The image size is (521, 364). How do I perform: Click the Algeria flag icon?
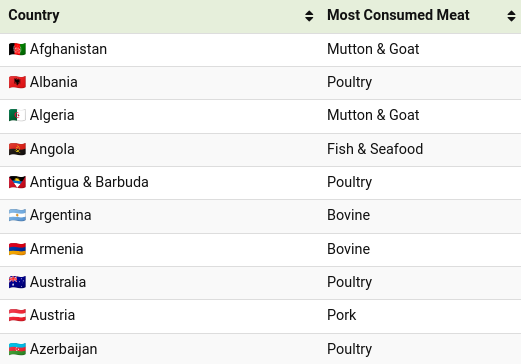click(17, 115)
